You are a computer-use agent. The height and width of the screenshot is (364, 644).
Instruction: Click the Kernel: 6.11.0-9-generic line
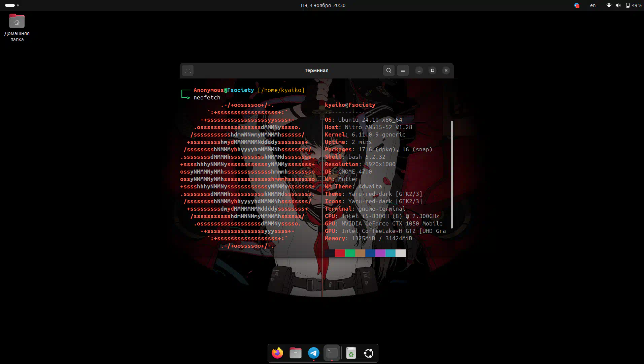(365, 134)
